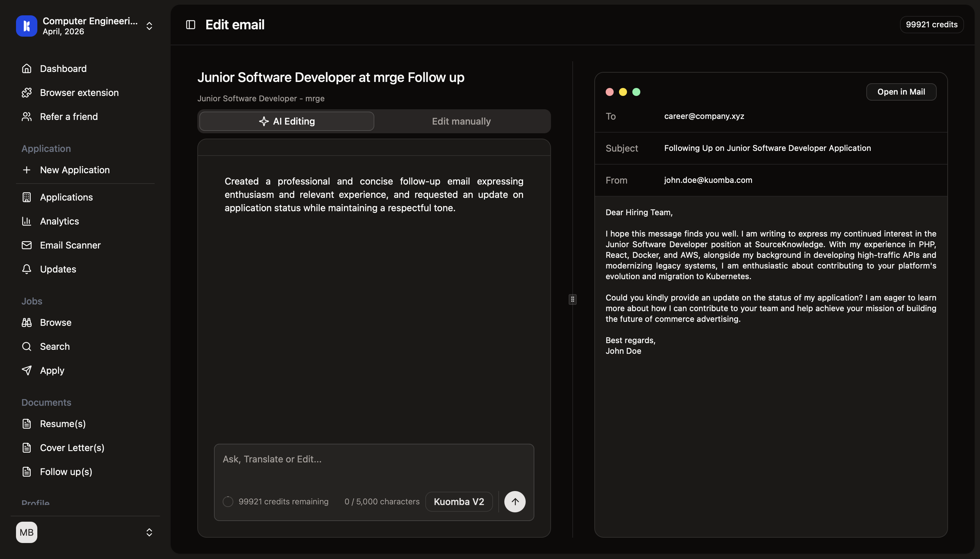Screen dimensions: 980x559
Task: Toggle the sidebar panel icon
Action: click(191, 25)
